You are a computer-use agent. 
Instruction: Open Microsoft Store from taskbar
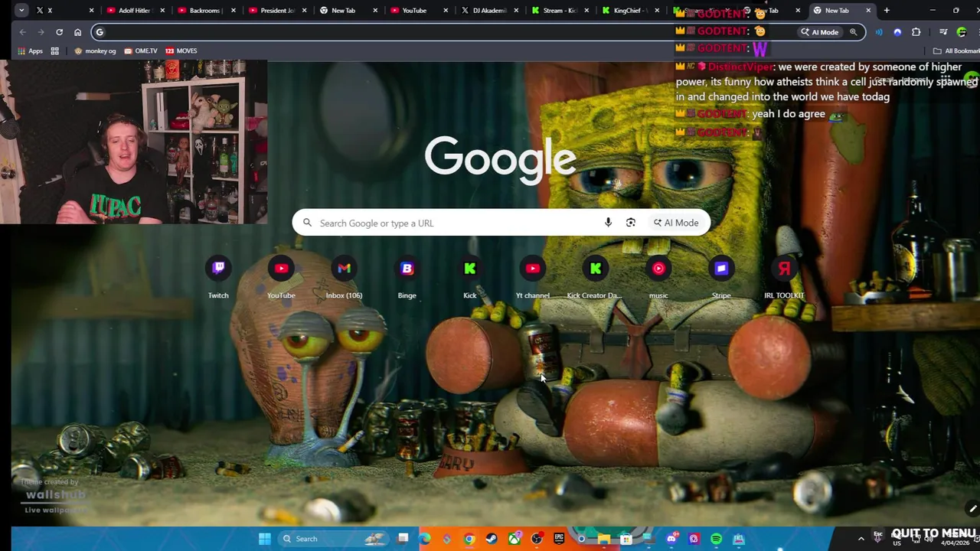click(x=626, y=539)
